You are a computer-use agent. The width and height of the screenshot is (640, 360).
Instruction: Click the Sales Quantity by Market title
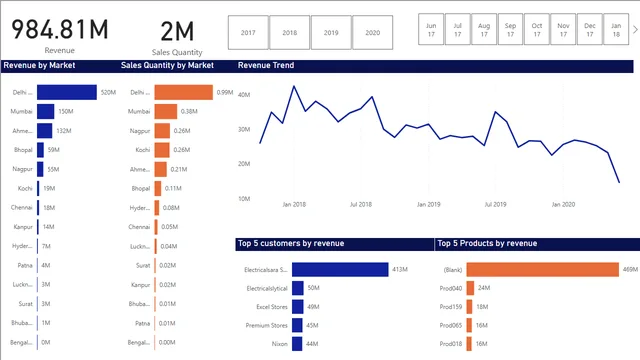167,65
